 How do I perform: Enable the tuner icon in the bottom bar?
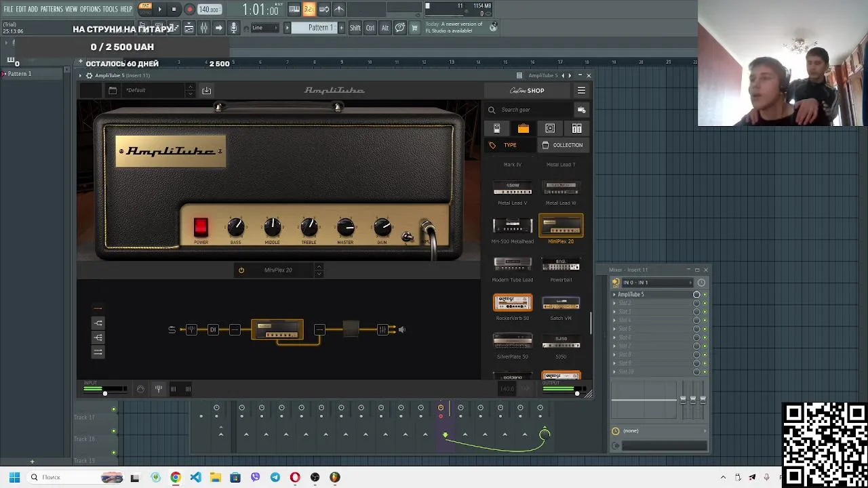tap(158, 388)
